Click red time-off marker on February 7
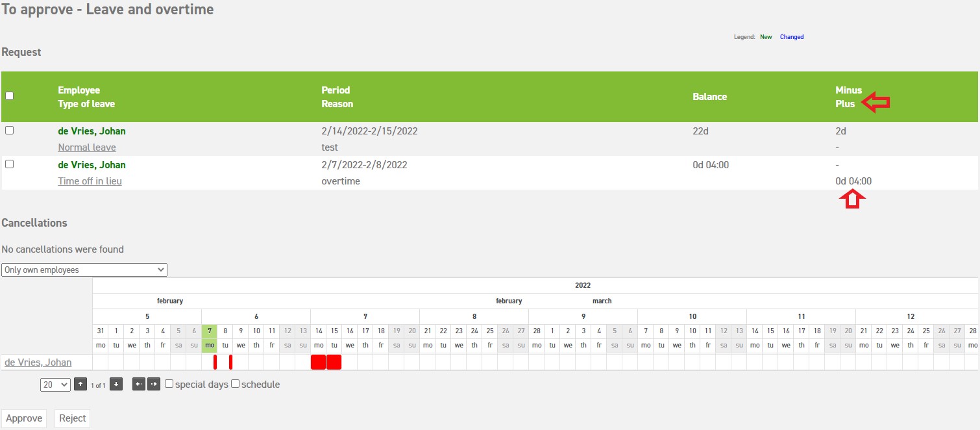This screenshot has width=980, height=430. click(x=215, y=362)
